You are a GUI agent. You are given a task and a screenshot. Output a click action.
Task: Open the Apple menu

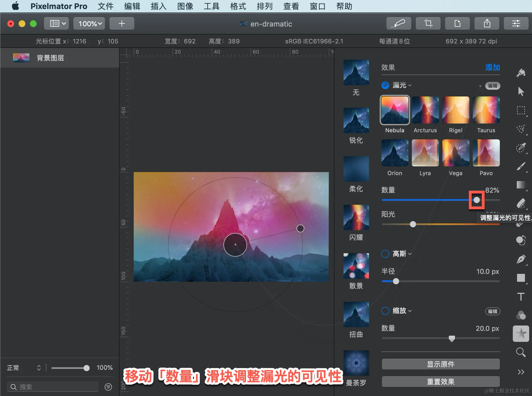[x=16, y=6]
